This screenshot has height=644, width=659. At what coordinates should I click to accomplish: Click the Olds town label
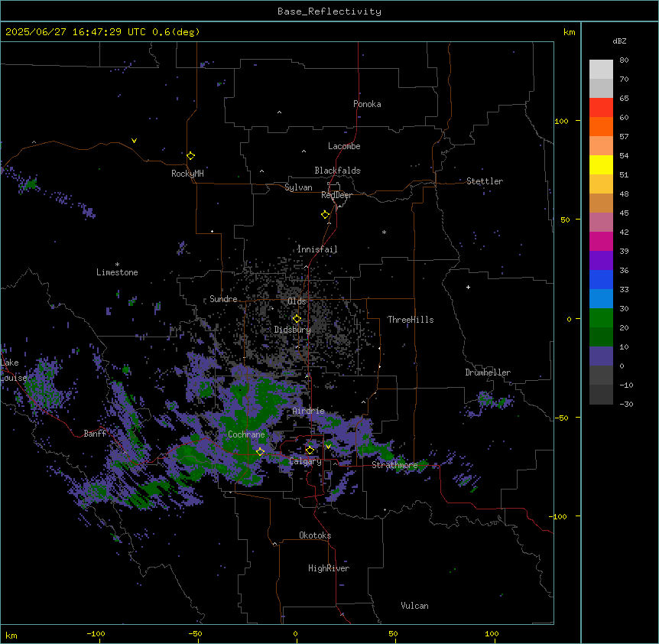297,301
